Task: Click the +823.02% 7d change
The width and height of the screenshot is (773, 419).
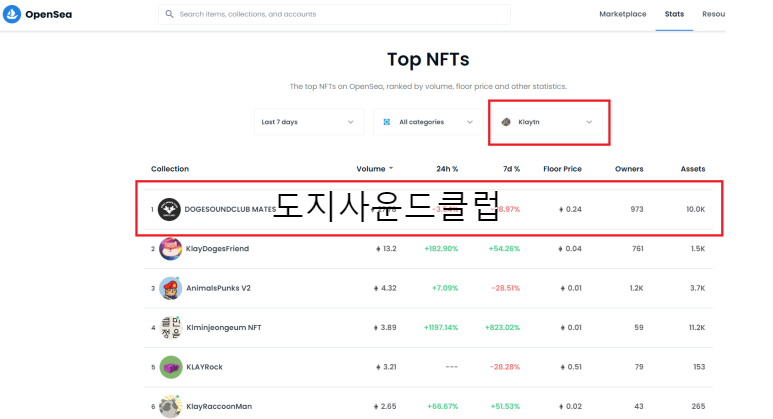Action: tap(502, 327)
